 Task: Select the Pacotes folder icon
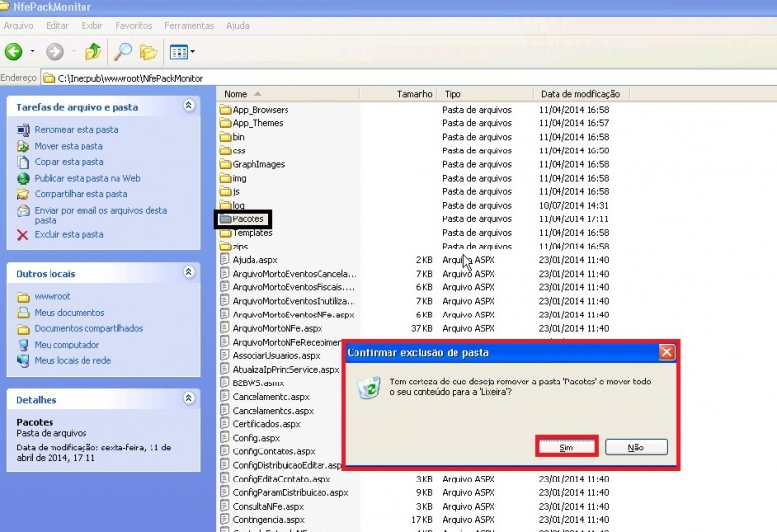click(225, 219)
